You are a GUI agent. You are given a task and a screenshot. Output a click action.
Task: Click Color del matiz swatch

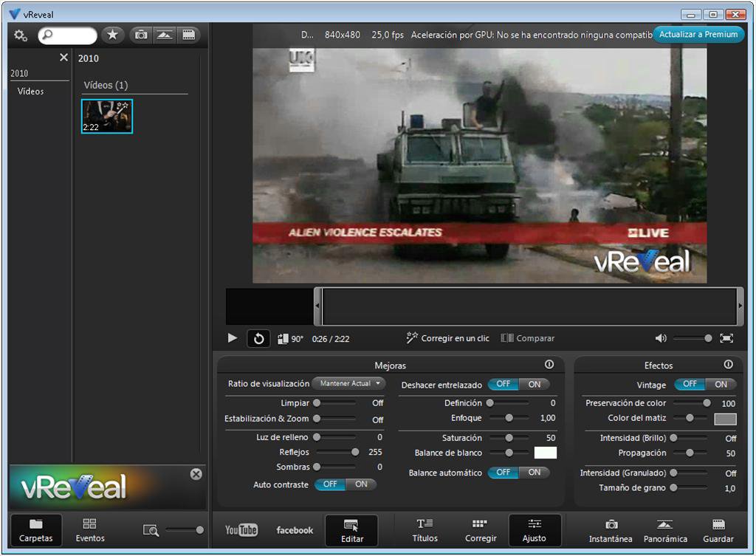point(725,419)
